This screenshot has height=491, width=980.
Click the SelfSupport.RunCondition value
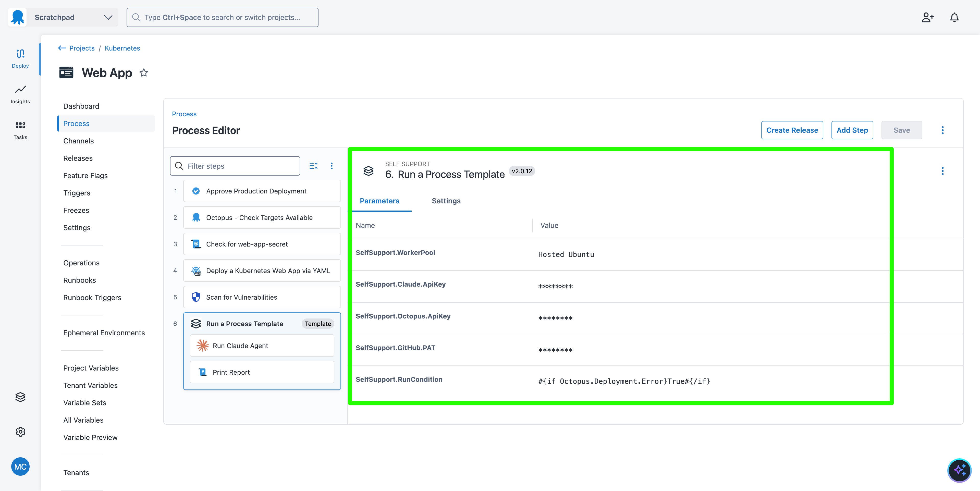click(624, 381)
